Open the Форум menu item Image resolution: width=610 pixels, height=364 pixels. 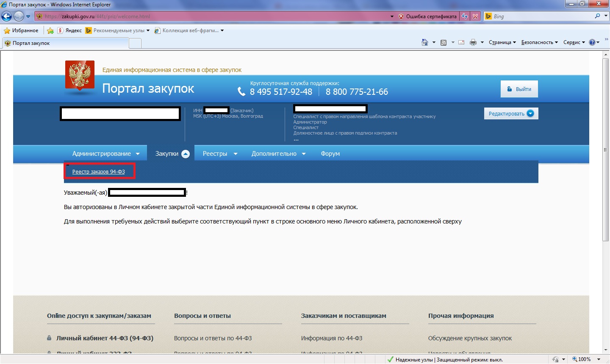[330, 154]
